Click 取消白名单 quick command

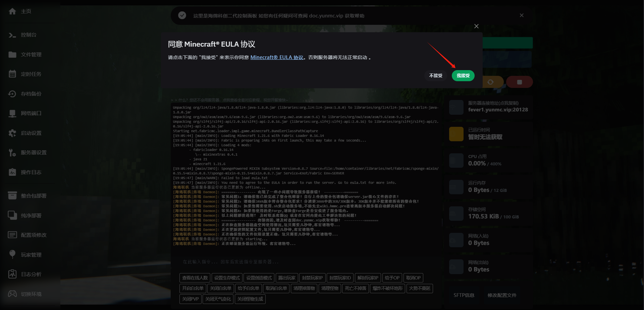click(x=276, y=288)
